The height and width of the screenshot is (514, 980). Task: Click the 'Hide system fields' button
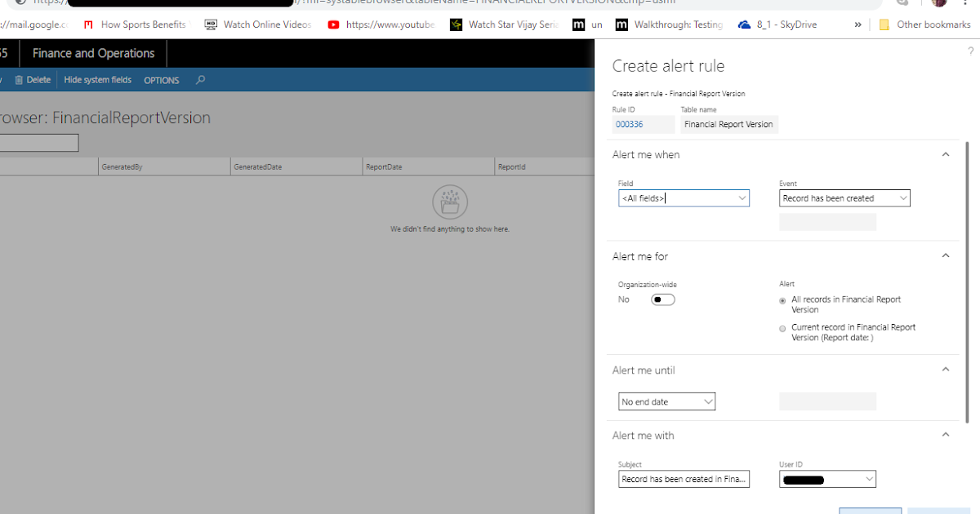tap(97, 79)
